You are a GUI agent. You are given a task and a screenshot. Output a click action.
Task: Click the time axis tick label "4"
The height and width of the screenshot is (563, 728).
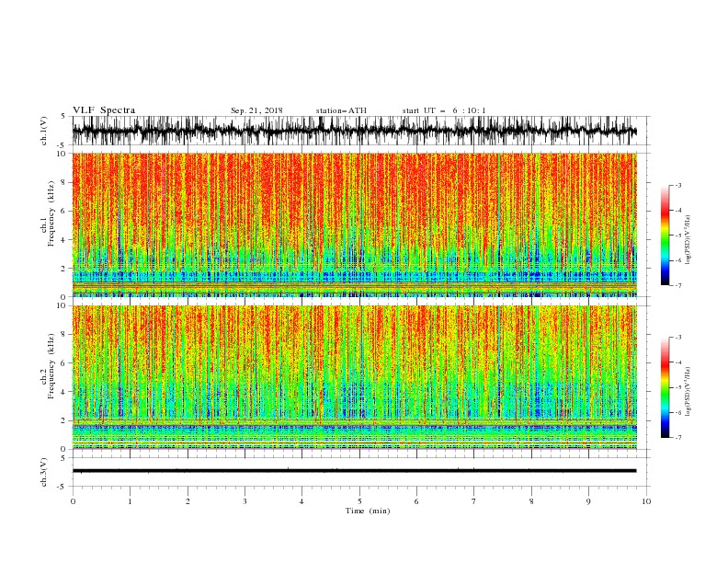[301, 501]
